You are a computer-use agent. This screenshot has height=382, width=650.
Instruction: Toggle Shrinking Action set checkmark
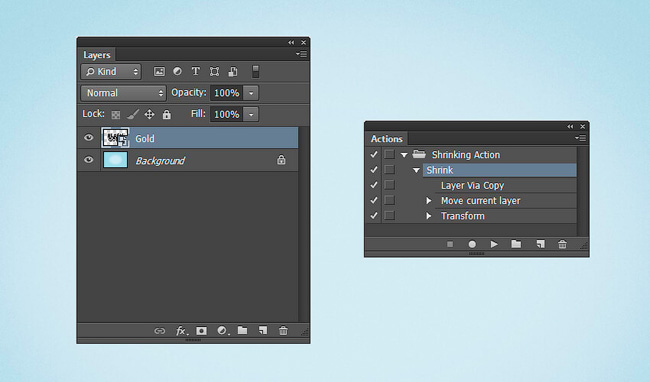tap(374, 155)
